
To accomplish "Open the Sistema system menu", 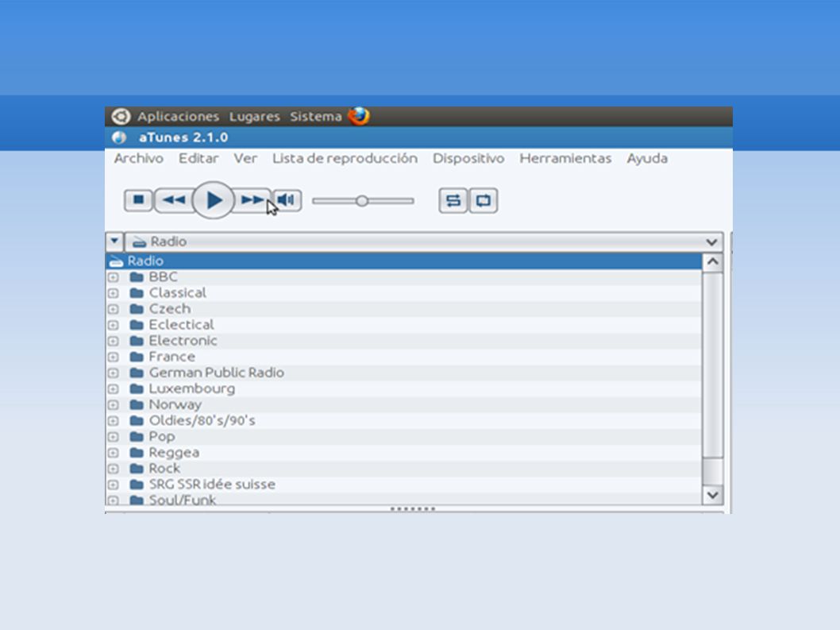I will coord(316,116).
